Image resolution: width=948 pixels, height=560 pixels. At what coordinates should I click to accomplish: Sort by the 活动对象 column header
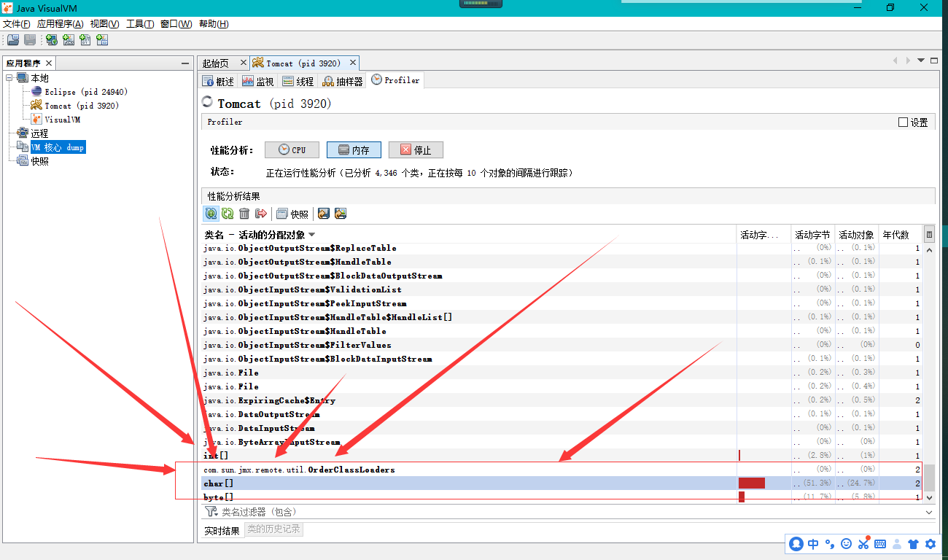click(x=856, y=235)
